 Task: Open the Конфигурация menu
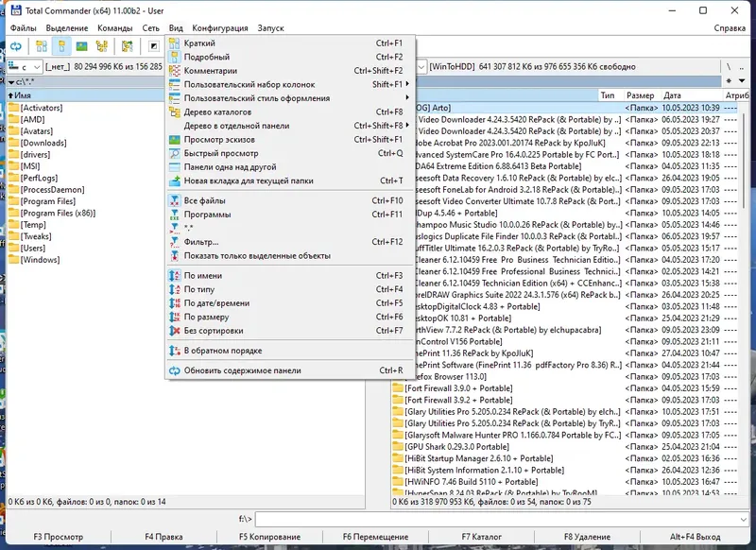coord(220,28)
